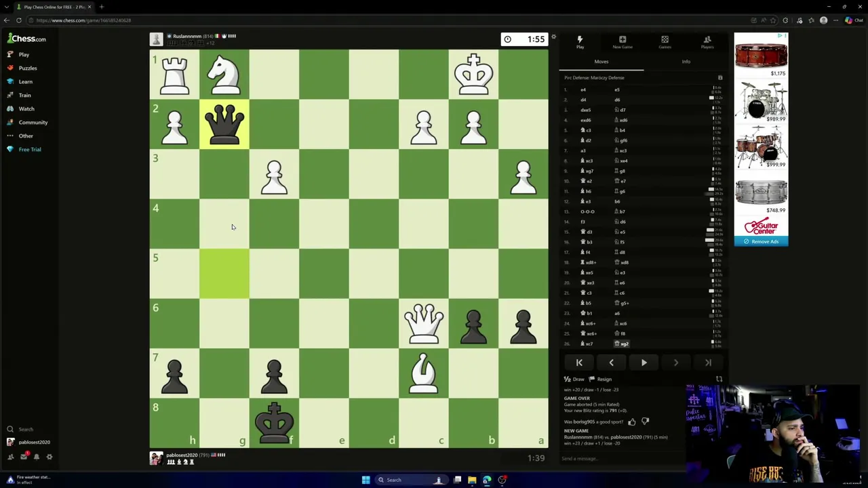Go back one move

[611, 363]
